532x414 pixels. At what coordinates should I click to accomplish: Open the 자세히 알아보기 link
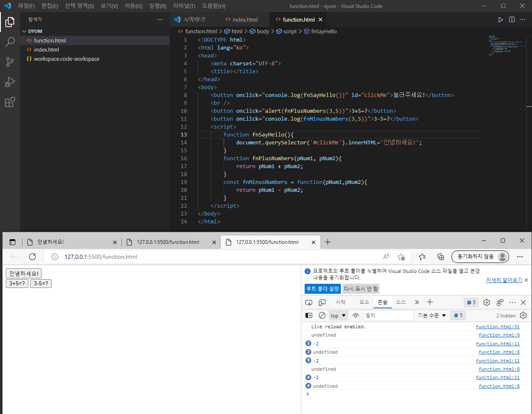click(x=504, y=280)
